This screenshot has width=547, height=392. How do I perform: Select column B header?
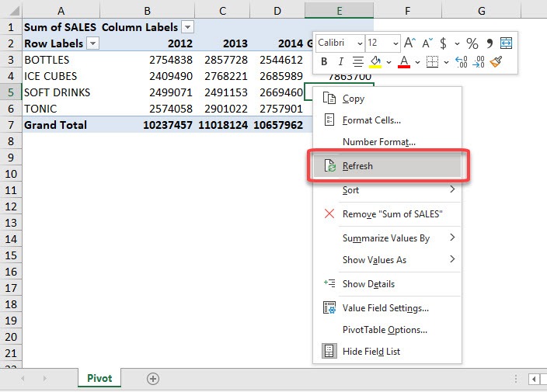[x=147, y=11]
